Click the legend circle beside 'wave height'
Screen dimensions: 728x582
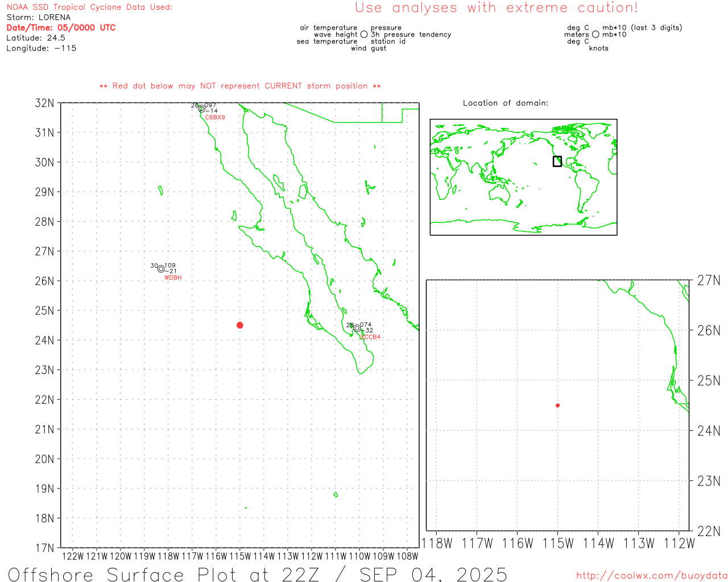tap(364, 34)
